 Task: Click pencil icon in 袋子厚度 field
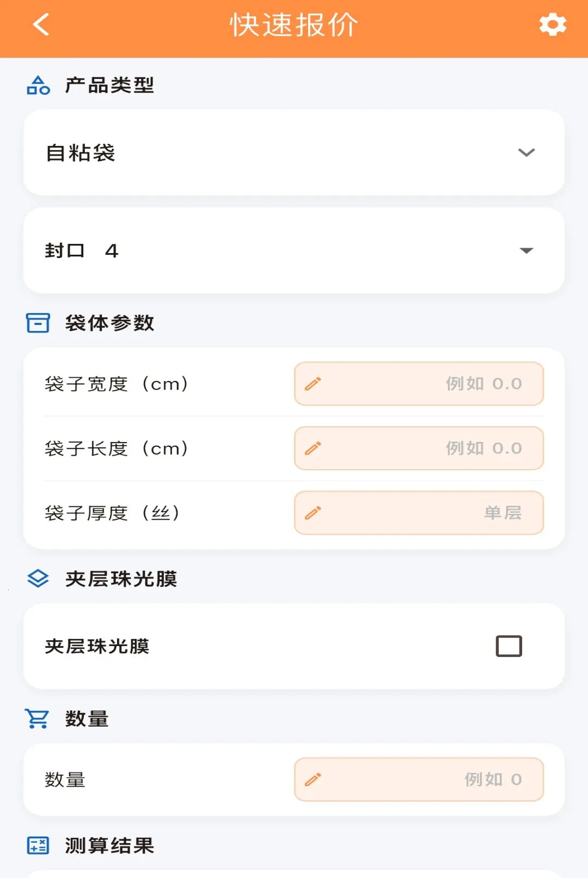[313, 513]
